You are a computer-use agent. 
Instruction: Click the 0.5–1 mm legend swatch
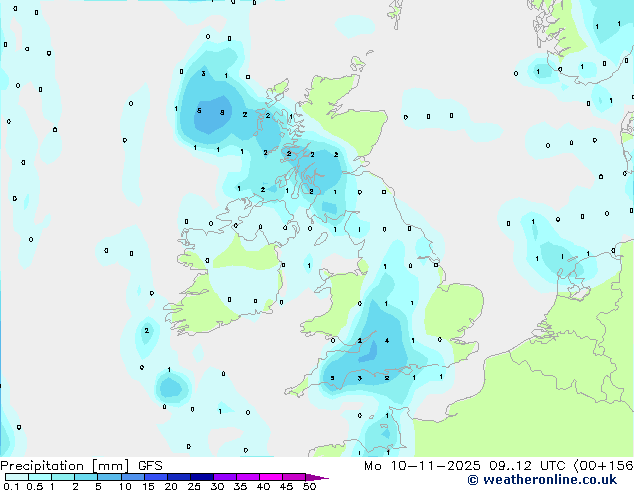pos(40,477)
